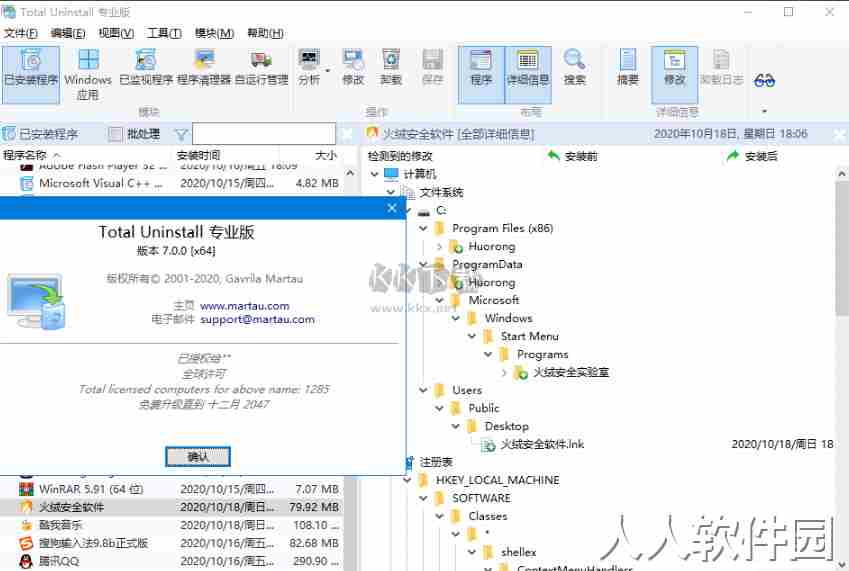Collapse the Users folder node

coord(423,390)
